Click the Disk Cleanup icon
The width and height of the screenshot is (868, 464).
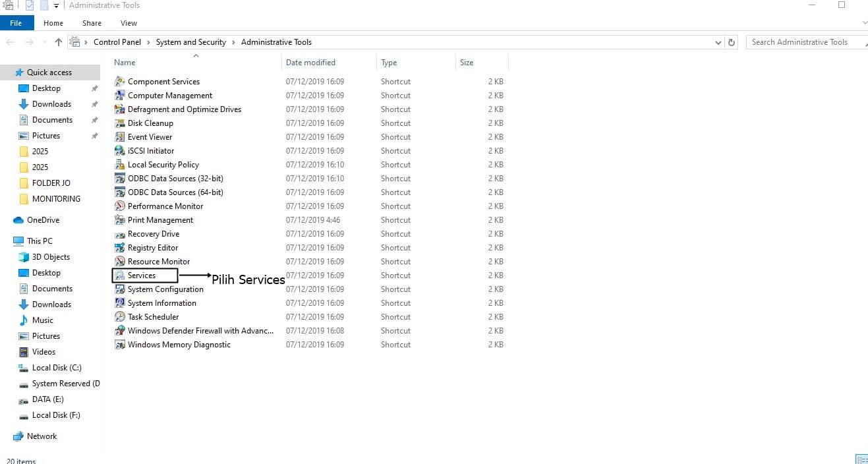119,123
